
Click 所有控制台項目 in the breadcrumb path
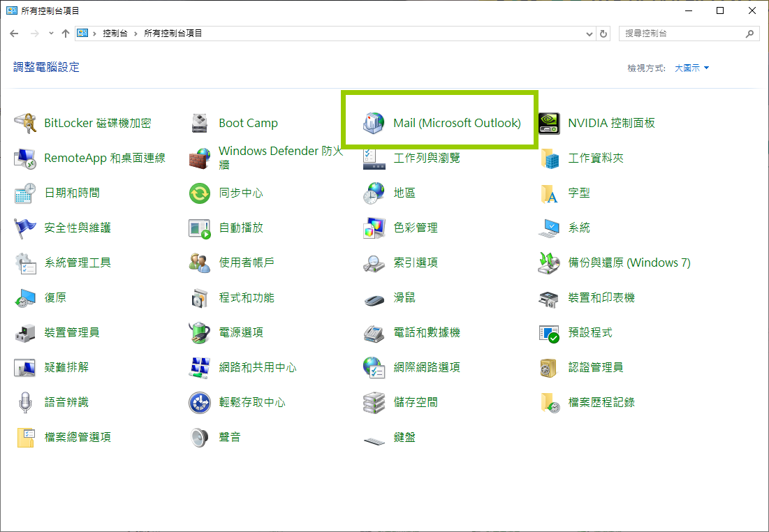[x=173, y=34]
